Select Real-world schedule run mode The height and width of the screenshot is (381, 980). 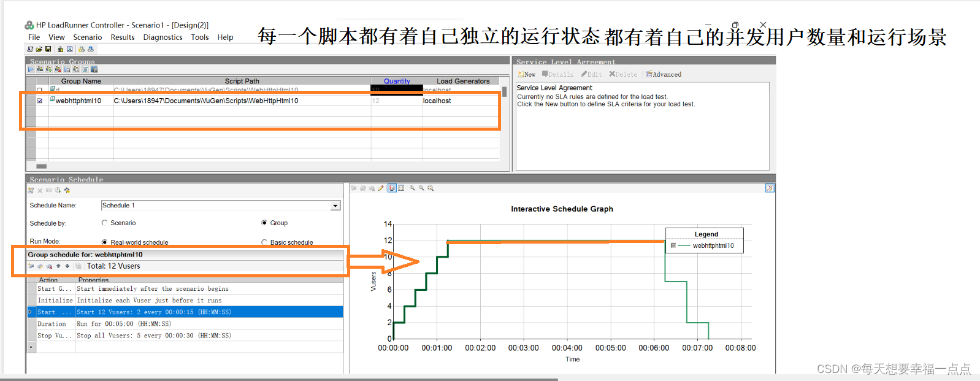[104, 242]
